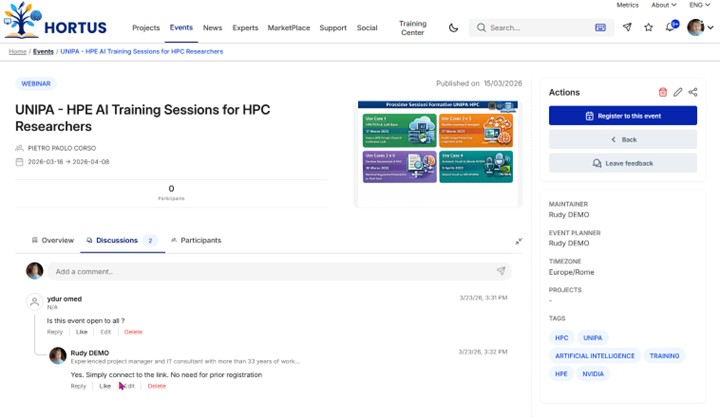Screen dimensions: 720x417
Task: Expand the ENG language selector
Action: [699, 5]
